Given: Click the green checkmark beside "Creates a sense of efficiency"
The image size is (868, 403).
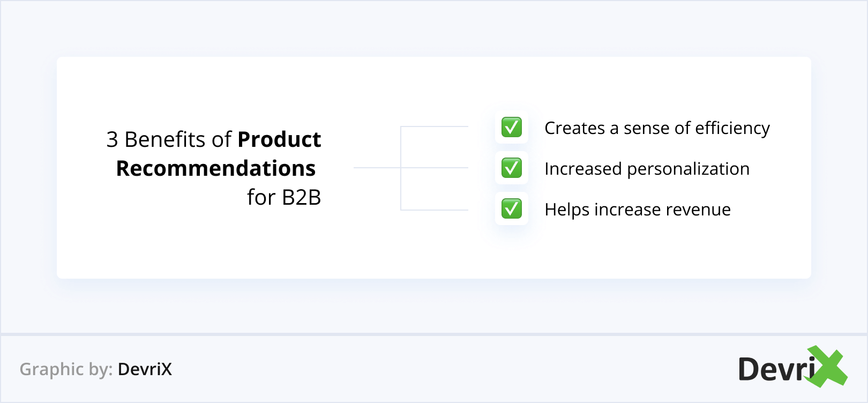Looking at the screenshot, I should pos(512,128).
